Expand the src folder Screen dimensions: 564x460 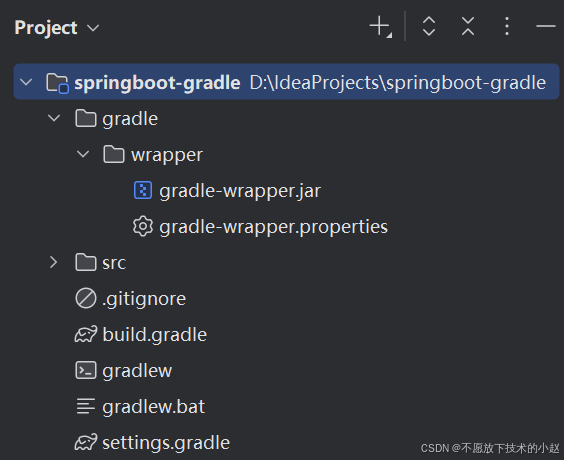pyautogui.click(x=54, y=262)
